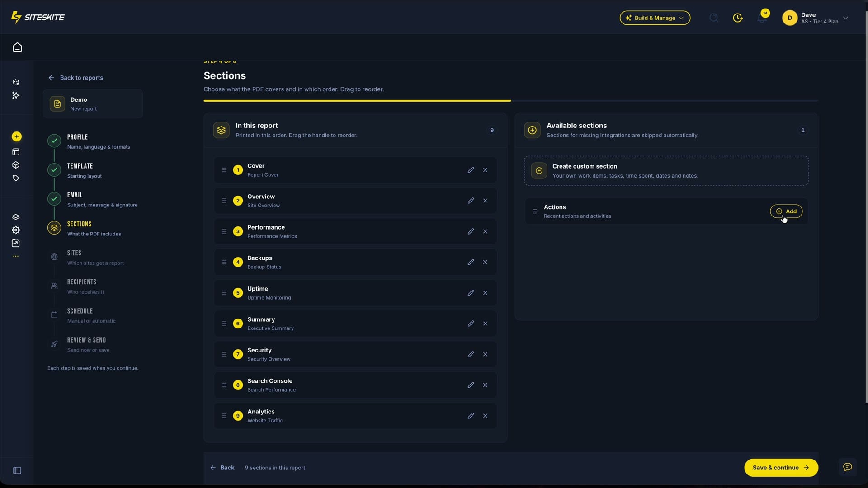Viewport: 868px width, 488px height.
Task: Open the settings gear in sidebar
Action: coord(16,230)
